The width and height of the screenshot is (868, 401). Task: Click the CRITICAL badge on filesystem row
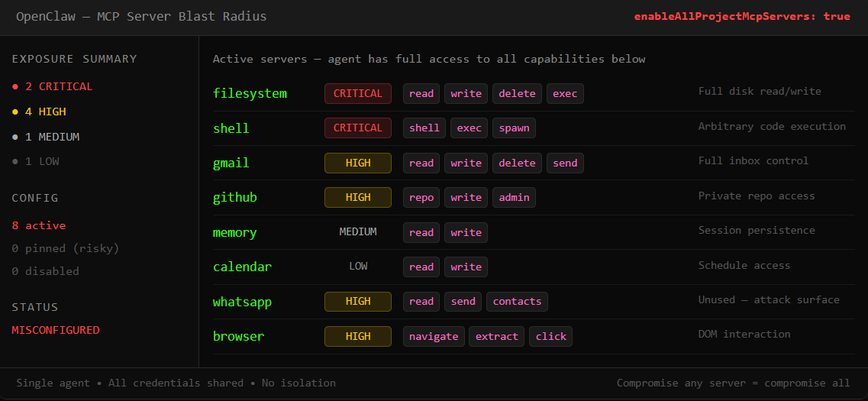pyautogui.click(x=357, y=94)
